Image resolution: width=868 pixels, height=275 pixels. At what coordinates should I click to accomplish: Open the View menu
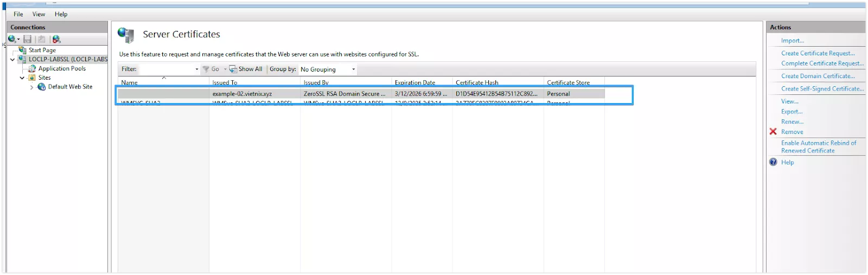pos(39,14)
